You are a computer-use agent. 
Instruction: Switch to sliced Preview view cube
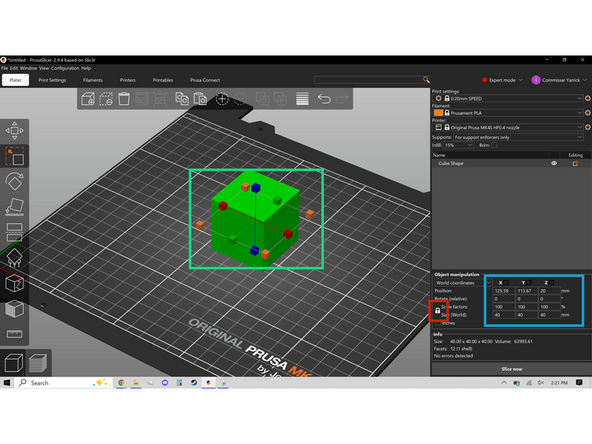tap(38, 363)
